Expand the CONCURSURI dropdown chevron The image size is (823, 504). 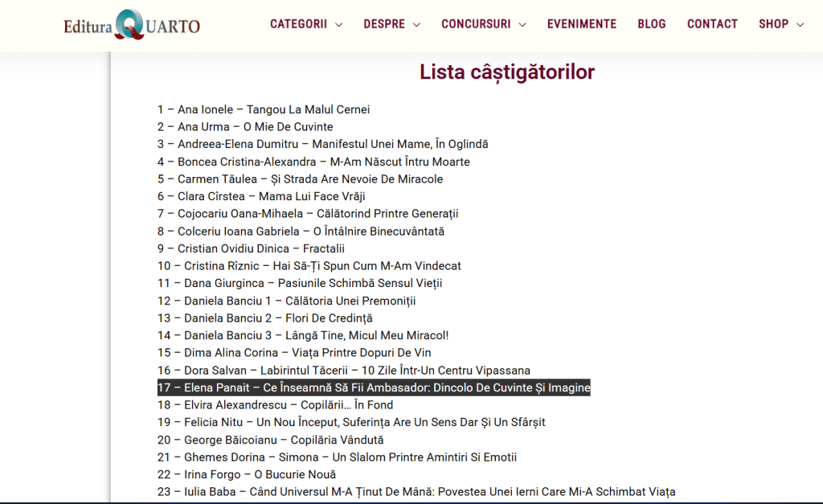click(522, 25)
